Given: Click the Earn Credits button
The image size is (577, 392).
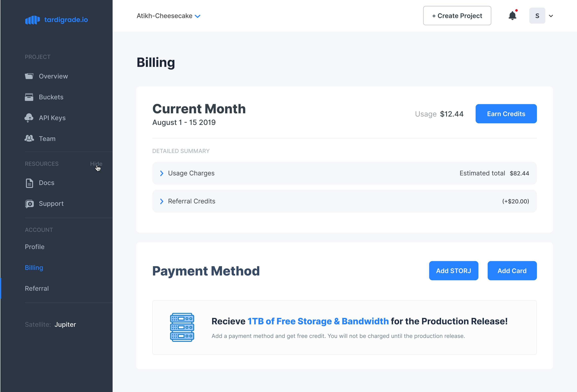Looking at the screenshot, I should coord(506,114).
